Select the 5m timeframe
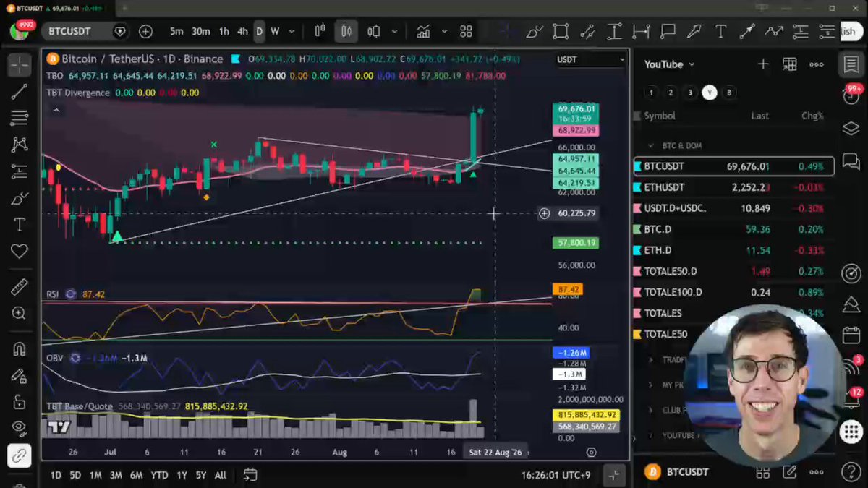Image resolution: width=868 pixels, height=488 pixels. [176, 32]
